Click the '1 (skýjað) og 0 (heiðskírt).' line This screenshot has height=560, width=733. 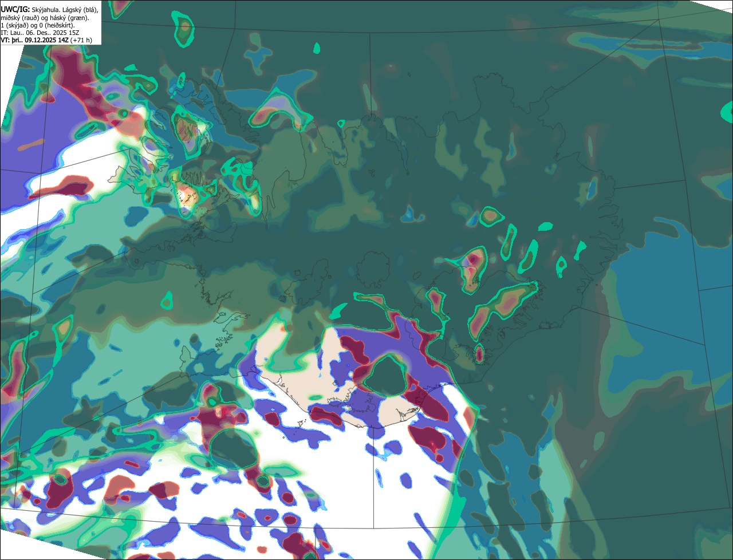click(38, 26)
